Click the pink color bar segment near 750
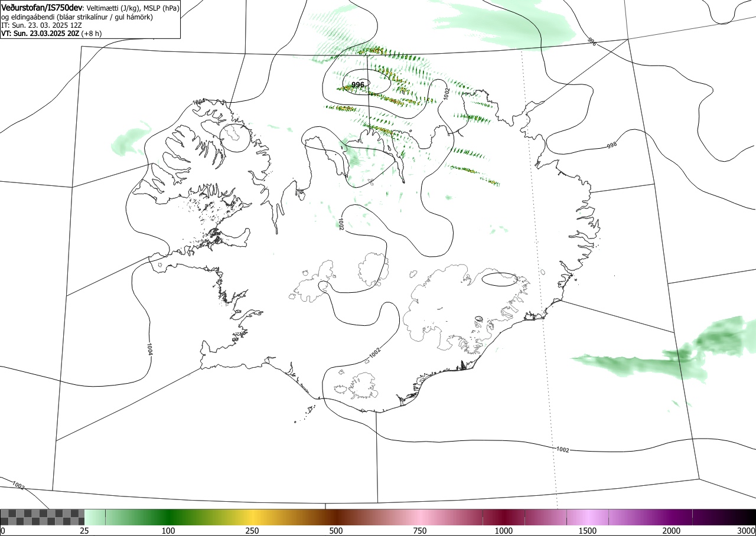This screenshot has height=536, width=756. pos(420,517)
